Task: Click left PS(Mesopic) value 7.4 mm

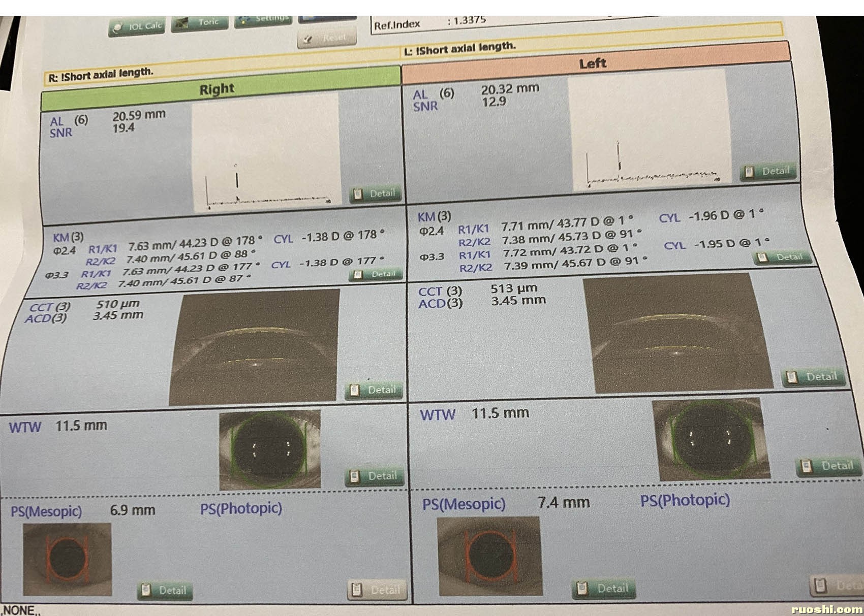Action: (x=564, y=503)
